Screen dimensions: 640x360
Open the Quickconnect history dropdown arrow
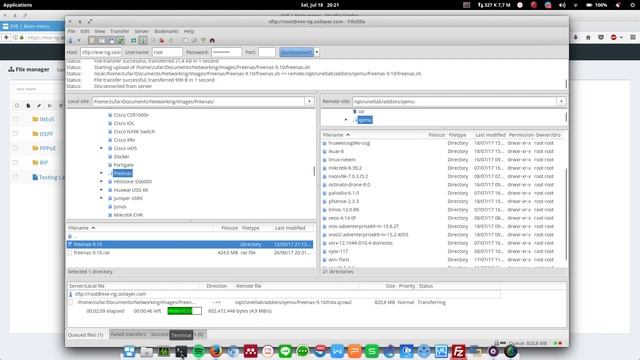pyautogui.click(x=317, y=52)
